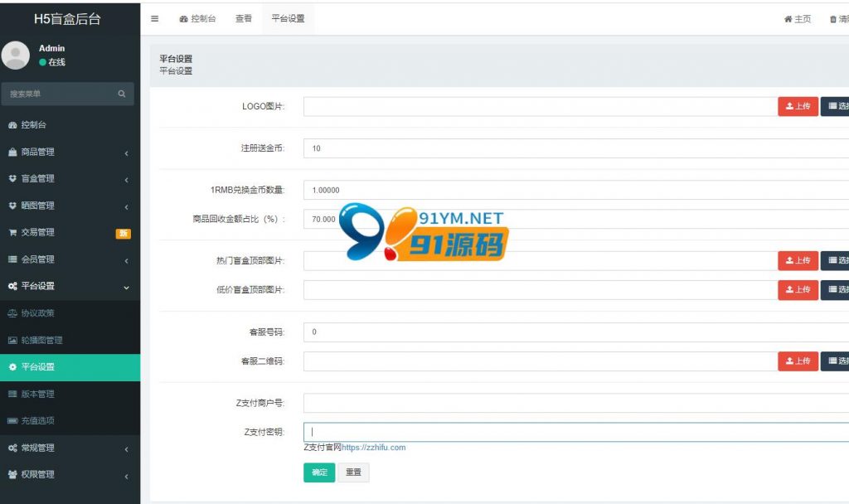
Task: Click the 客服号码 input field
Action: pyautogui.click(x=576, y=332)
